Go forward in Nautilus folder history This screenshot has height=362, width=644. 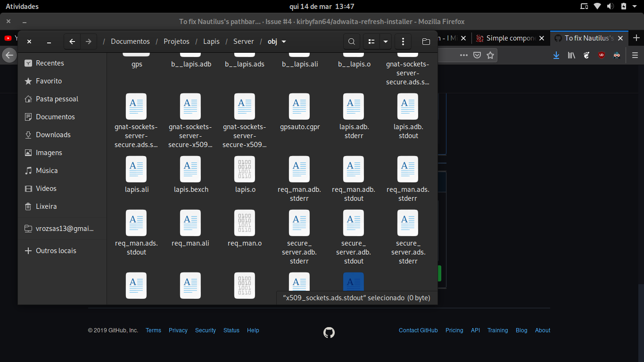coord(89,41)
